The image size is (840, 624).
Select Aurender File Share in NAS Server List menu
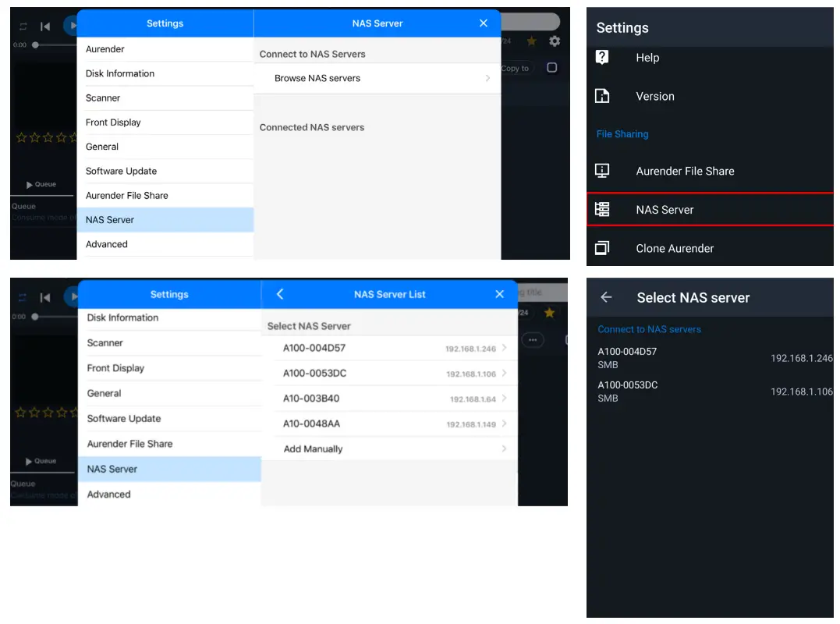coord(169,444)
